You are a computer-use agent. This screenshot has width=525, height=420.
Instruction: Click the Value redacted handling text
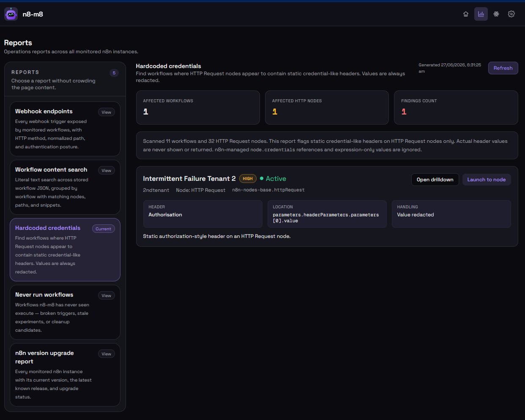pos(416,215)
